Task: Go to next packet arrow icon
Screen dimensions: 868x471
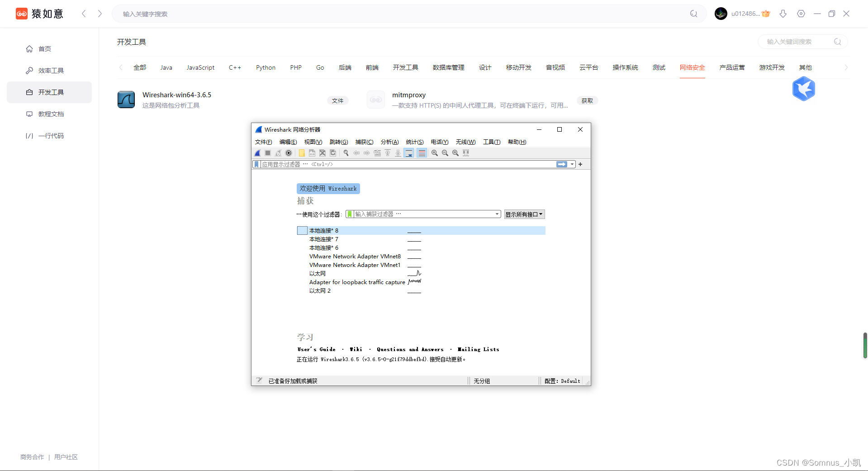Action: coord(367,153)
